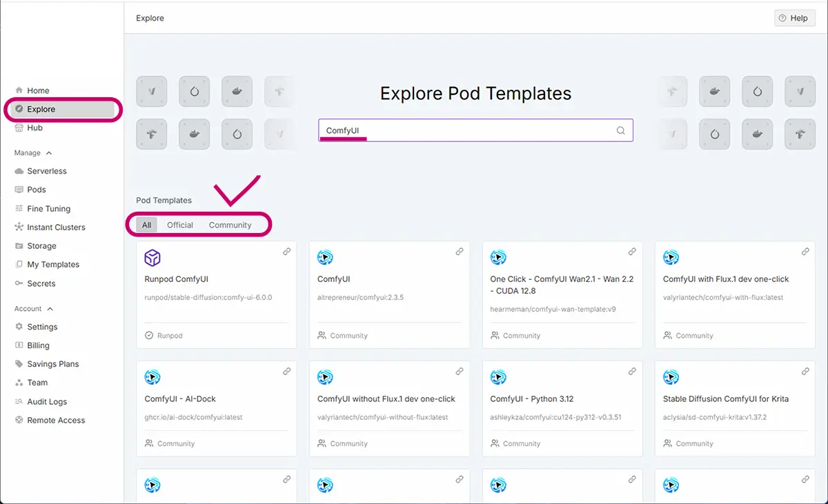Open the ComfyUI - AI-Dock template
This screenshot has width=828, height=504.
(x=217, y=408)
